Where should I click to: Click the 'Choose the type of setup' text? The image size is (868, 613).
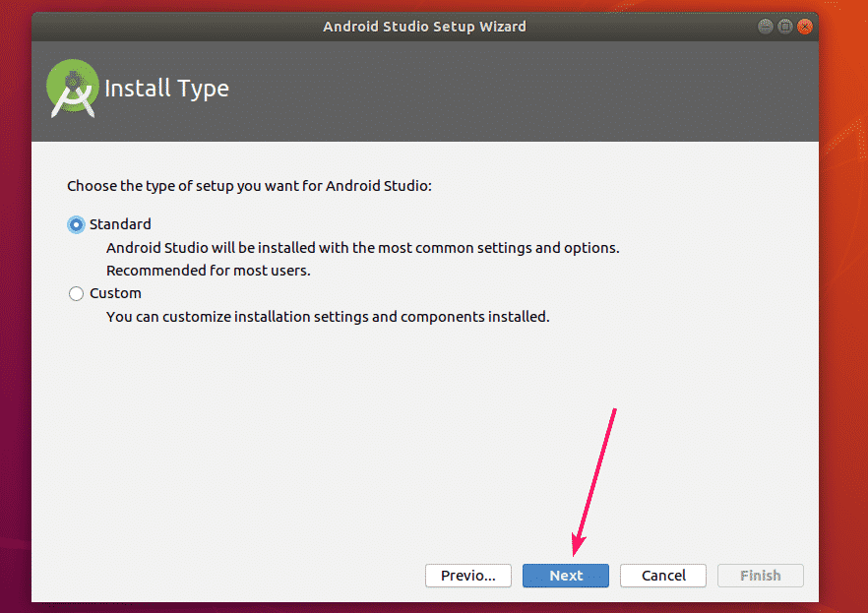tap(249, 186)
